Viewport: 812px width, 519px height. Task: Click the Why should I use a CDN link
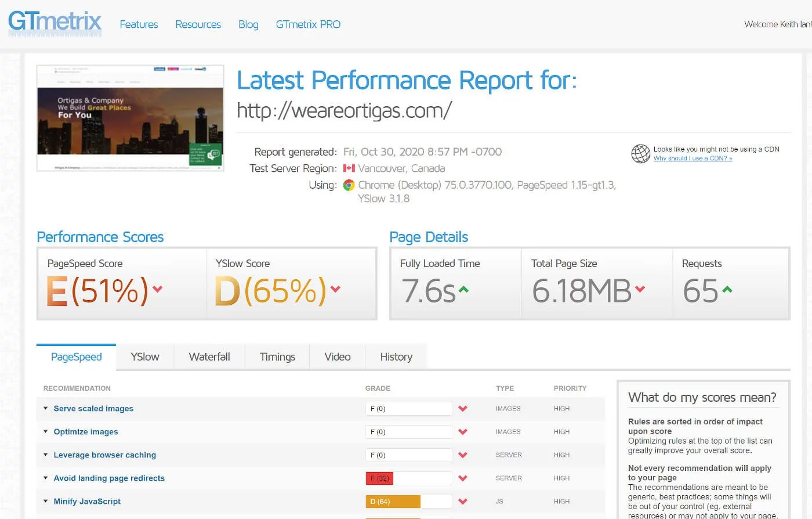(x=693, y=158)
